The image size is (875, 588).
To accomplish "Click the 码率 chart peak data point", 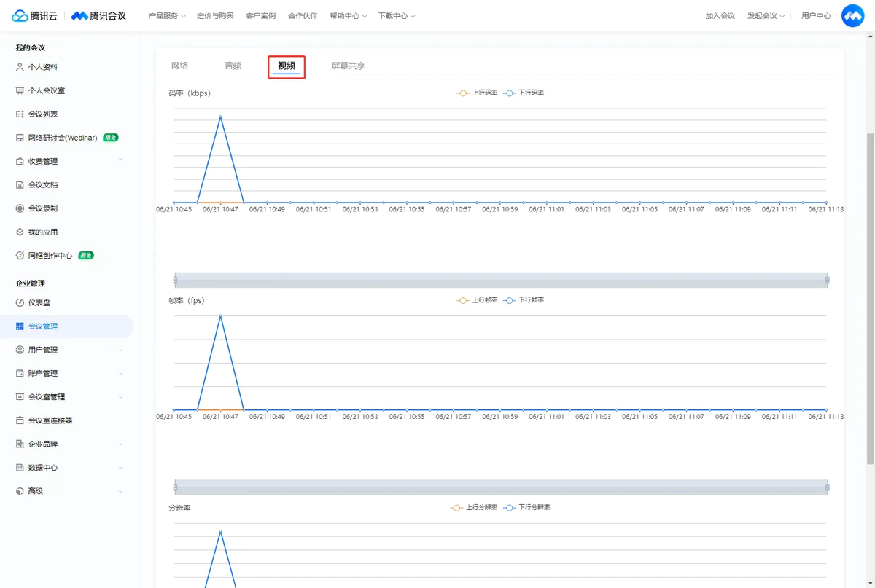I will coord(220,117).
